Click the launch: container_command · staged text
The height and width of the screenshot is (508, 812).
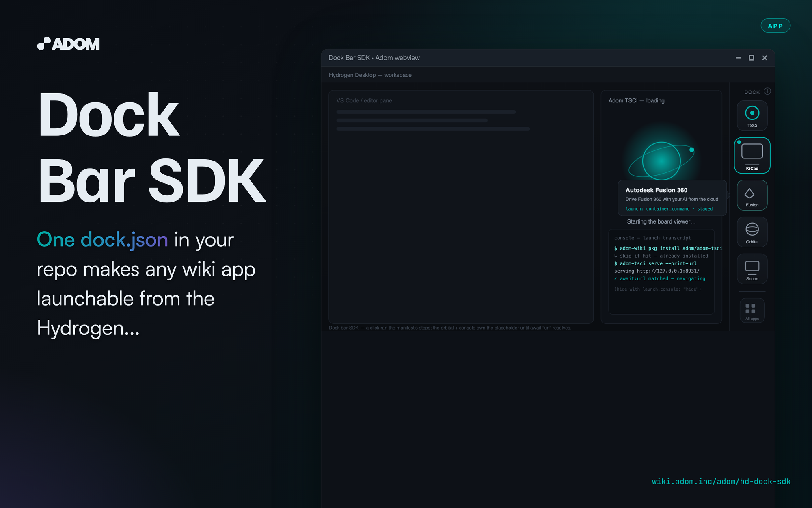(669, 209)
